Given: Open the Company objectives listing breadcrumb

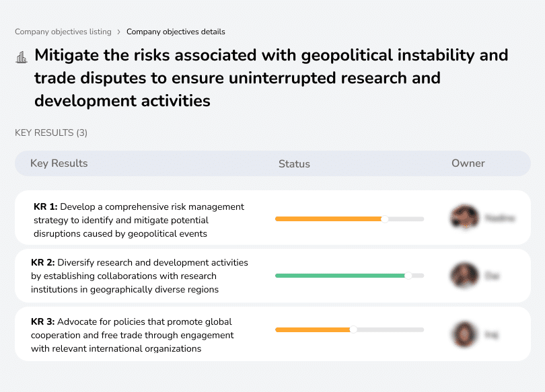Looking at the screenshot, I should click(x=63, y=32).
